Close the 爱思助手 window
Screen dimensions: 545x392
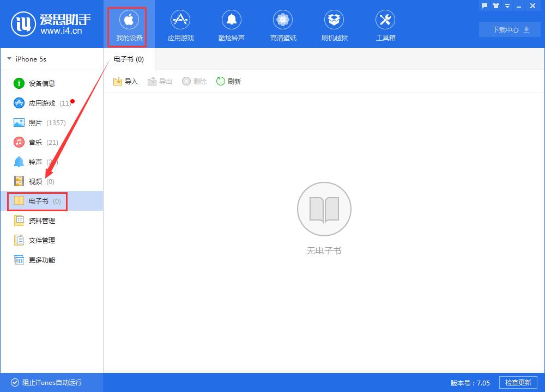click(532, 5)
